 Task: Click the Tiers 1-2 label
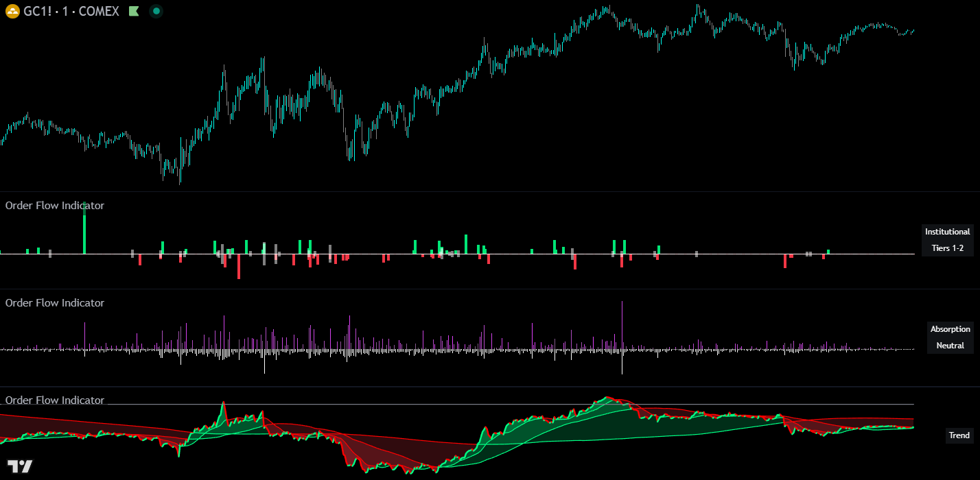947,248
